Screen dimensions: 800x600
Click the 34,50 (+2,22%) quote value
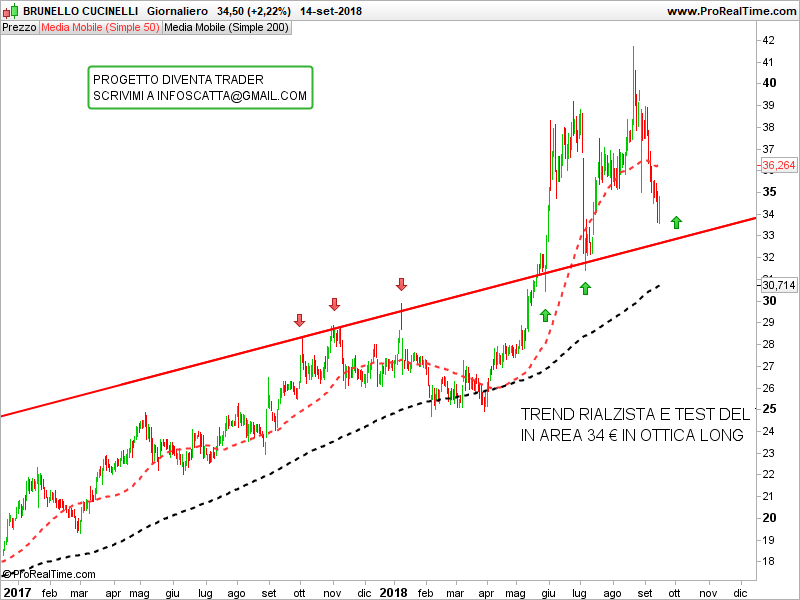(x=254, y=11)
